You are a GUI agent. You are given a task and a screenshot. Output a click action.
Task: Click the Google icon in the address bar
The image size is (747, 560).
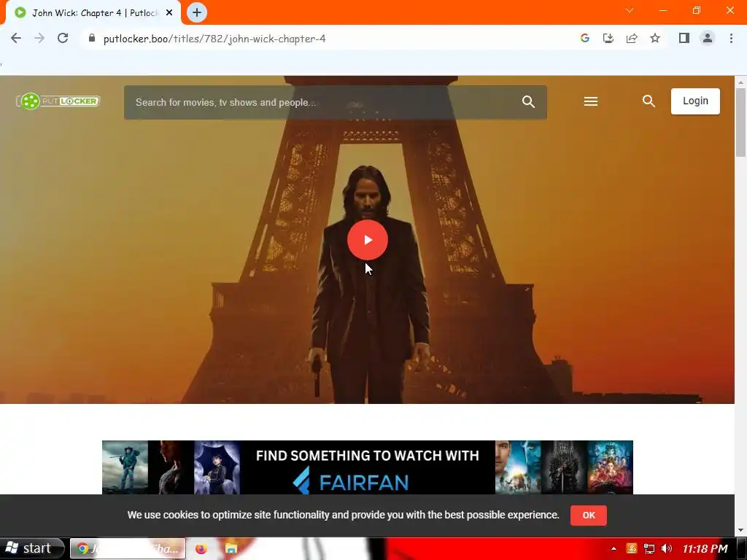pos(585,38)
